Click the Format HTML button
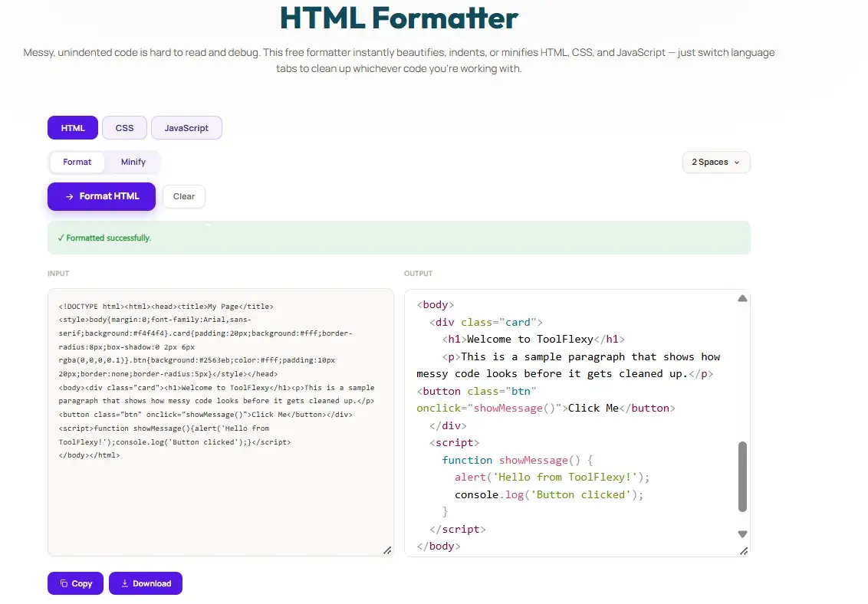 tap(101, 196)
